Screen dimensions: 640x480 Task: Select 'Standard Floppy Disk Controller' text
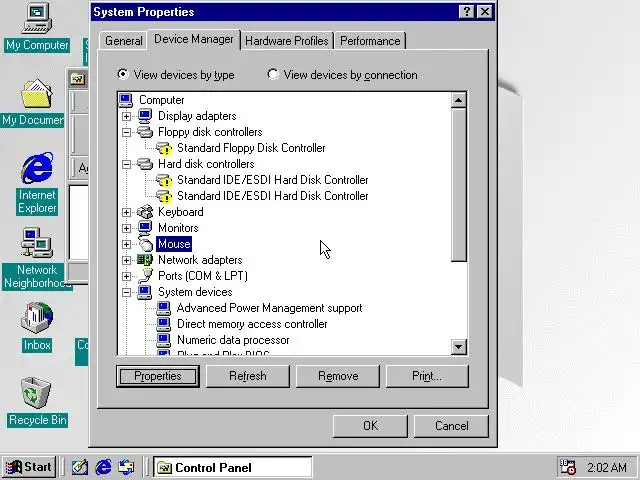(x=251, y=148)
